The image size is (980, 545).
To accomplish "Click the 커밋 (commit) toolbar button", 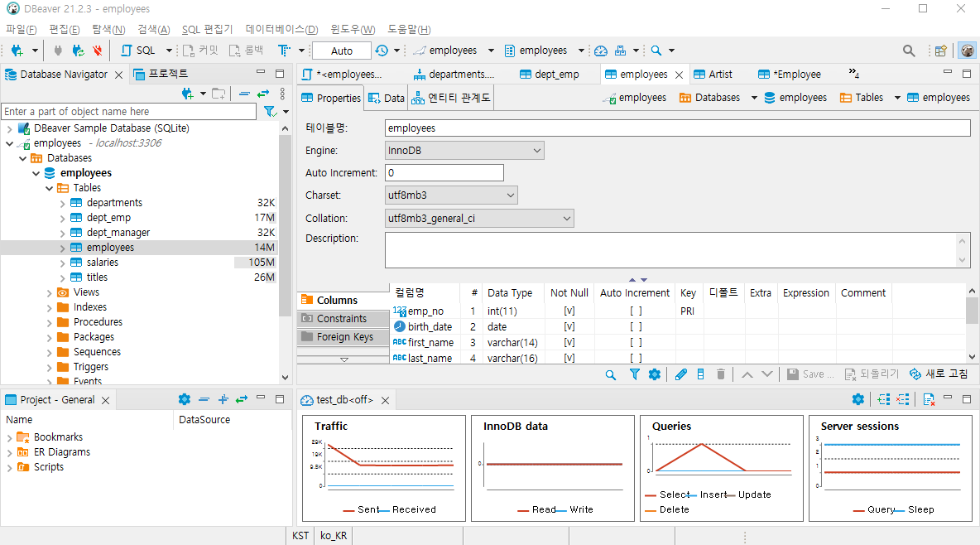I will click(x=200, y=51).
